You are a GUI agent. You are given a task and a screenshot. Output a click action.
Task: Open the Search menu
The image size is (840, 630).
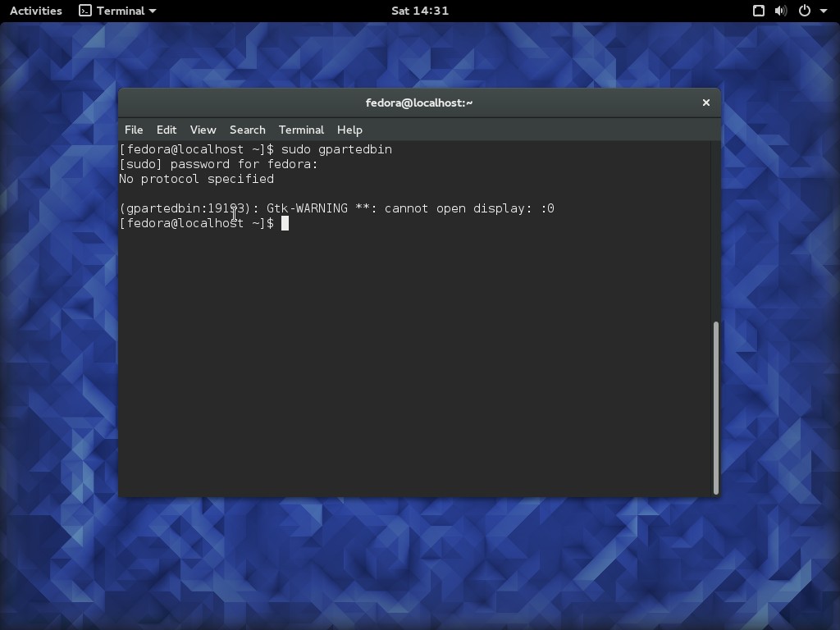click(248, 130)
